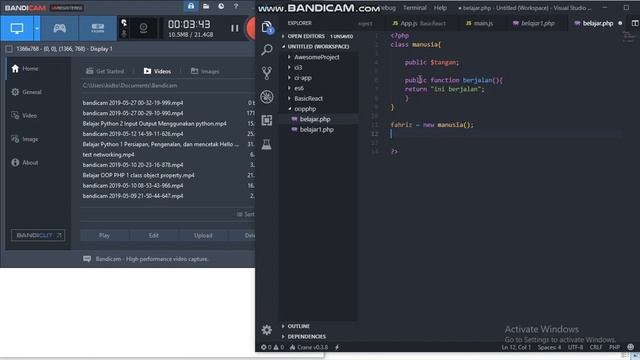Screen dimensions: 640x360
Task: Switch to belajar.php editor tab
Action: pos(598,23)
